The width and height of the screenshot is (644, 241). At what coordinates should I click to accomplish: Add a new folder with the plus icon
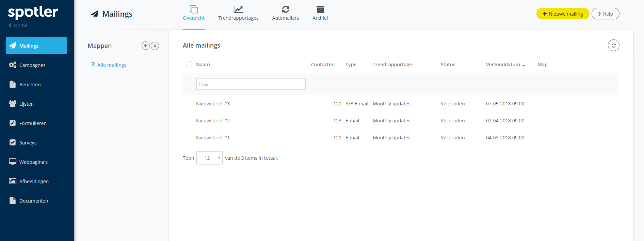pos(145,46)
